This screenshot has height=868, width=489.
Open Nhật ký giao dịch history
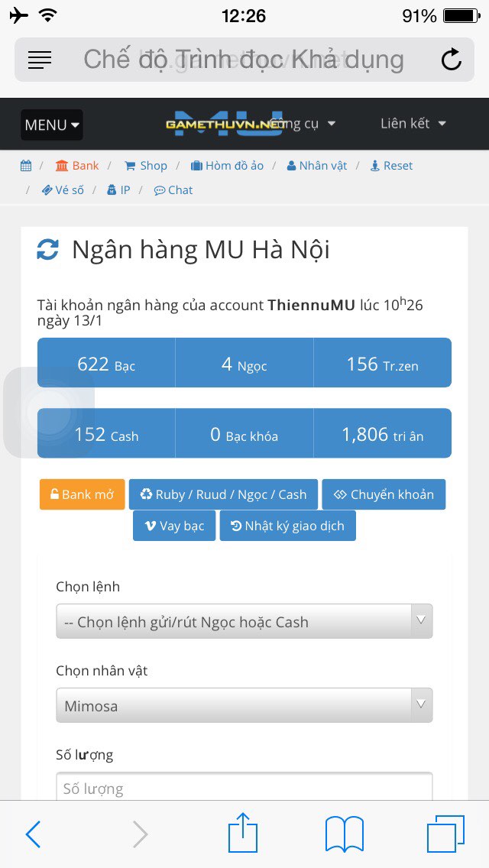[x=288, y=526]
